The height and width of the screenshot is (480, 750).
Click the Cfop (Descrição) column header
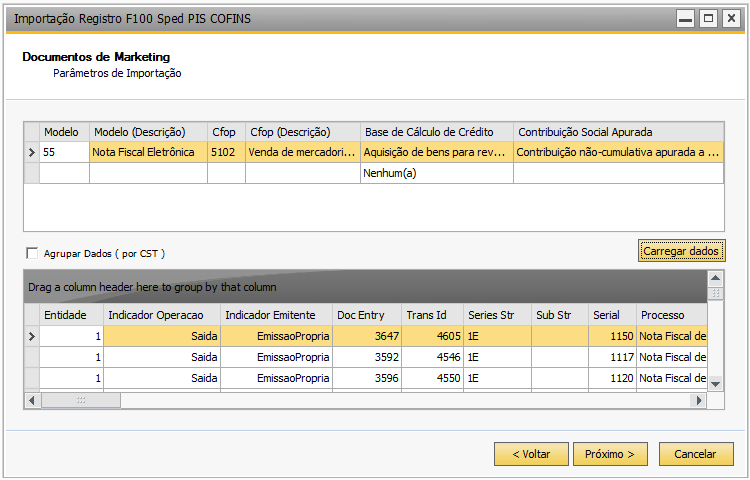[303, 132]
